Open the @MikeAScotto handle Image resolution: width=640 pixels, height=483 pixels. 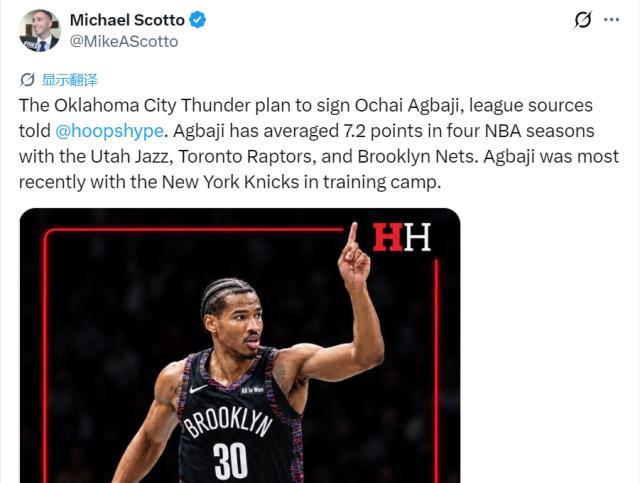124,42
